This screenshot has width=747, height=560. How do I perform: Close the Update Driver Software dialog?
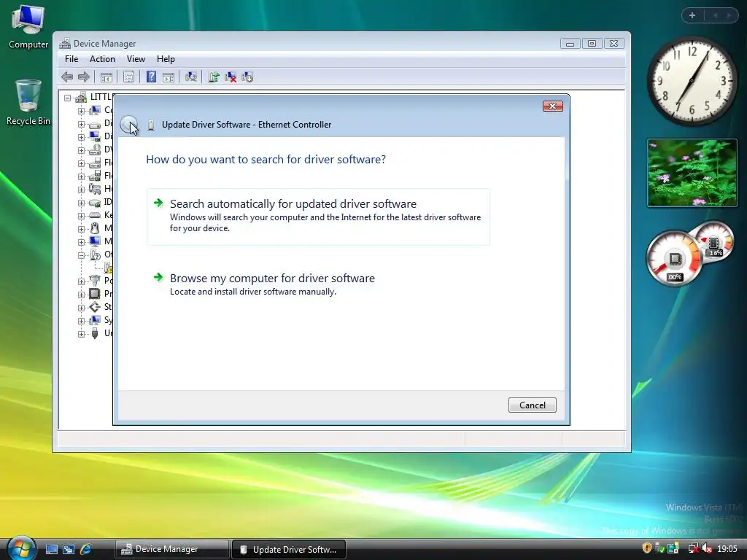[x=553, y=106]
